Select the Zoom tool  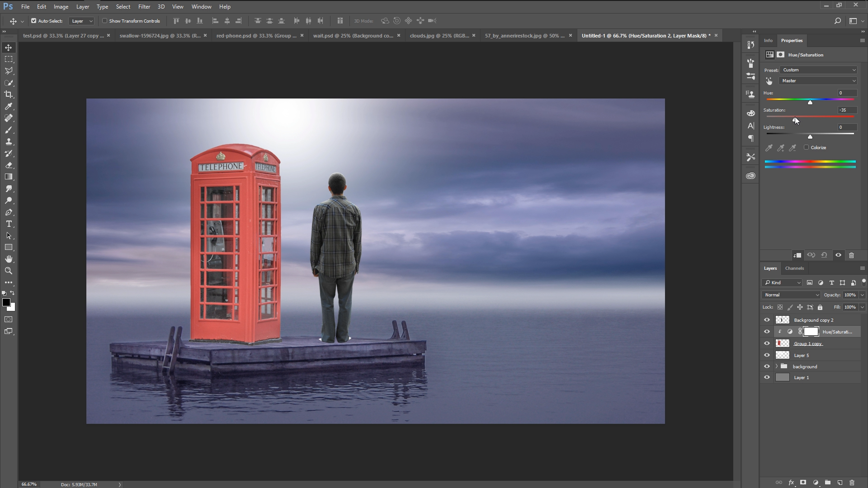pyautogui.click(x=9, y=271)
